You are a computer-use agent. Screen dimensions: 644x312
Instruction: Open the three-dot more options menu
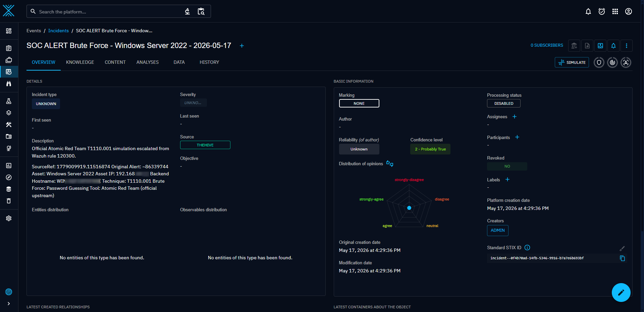[x=627, y=46]
